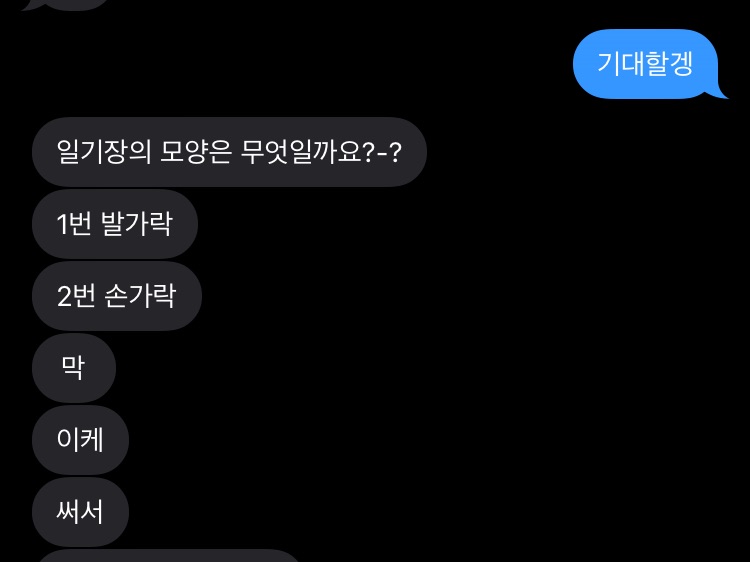Tap the partially visible bubble below 써서
Viewport: 750px width, 562px height.
point(167,556)
